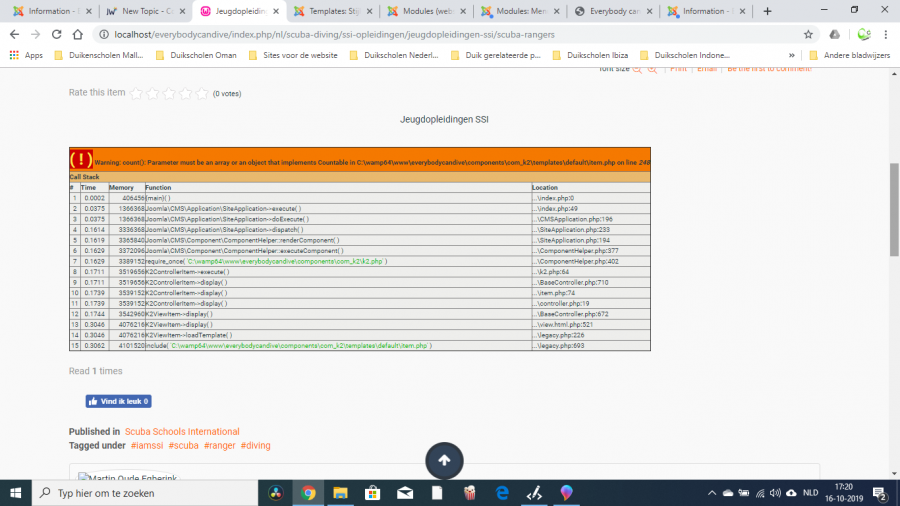Click 'K2ViewItem->loadTemplate( )' in call stack
Screen dimensions: 900x506
[189, 335]
